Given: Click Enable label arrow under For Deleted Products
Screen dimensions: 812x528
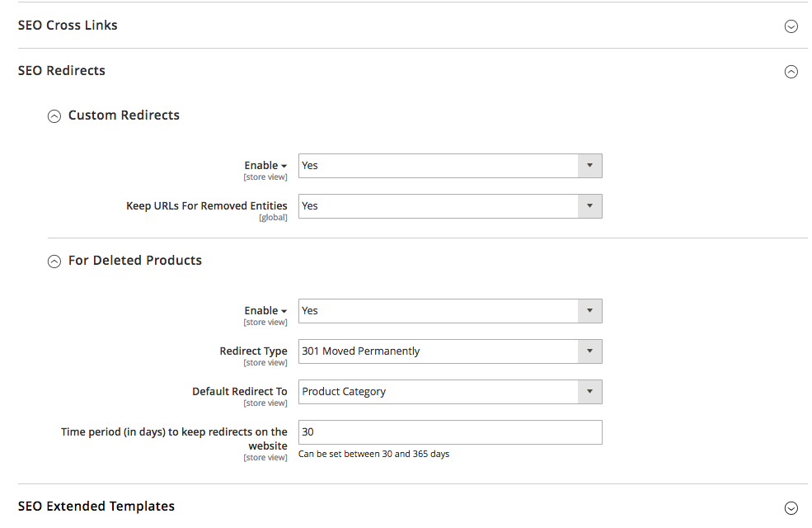Looking at the screenshot, I should (284, 311).
